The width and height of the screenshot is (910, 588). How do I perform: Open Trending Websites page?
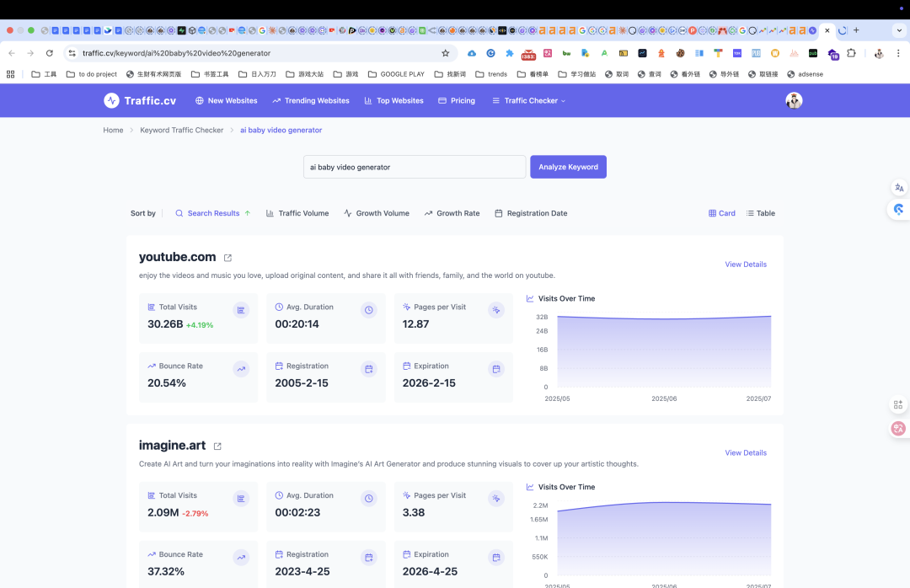(x=311, y=100)
